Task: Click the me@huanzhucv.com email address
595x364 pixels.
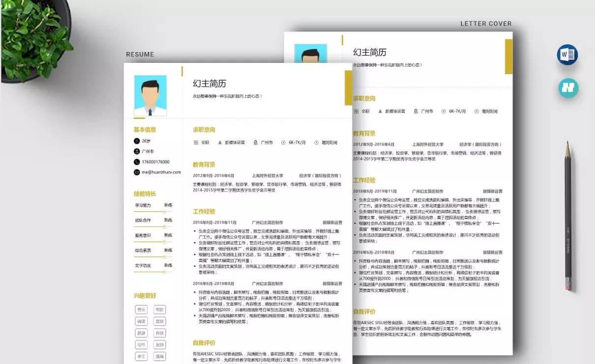Action: pos(161,172)
